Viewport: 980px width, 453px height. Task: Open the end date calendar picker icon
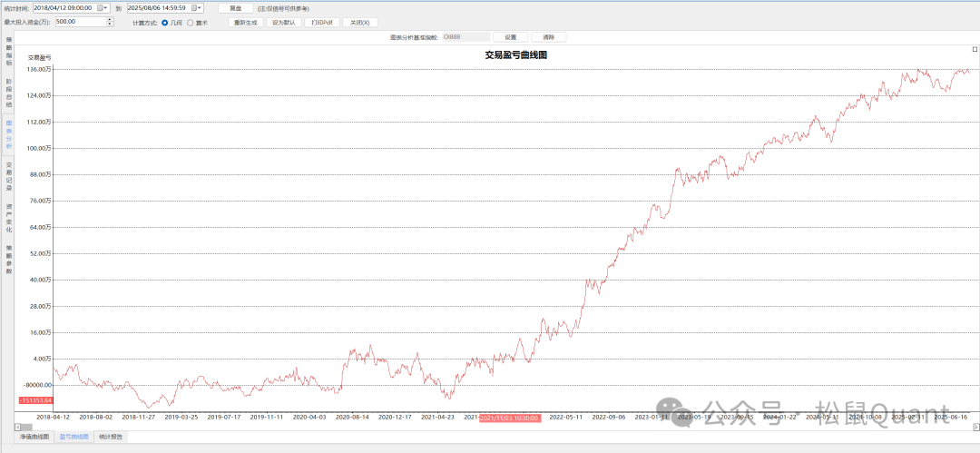[194, 7]
